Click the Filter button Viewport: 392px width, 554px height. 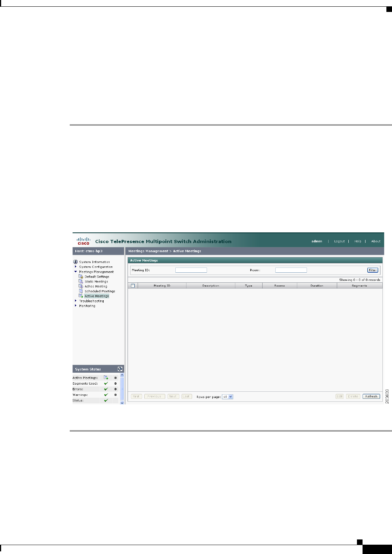pyautogui.click(x=373, y=270)
